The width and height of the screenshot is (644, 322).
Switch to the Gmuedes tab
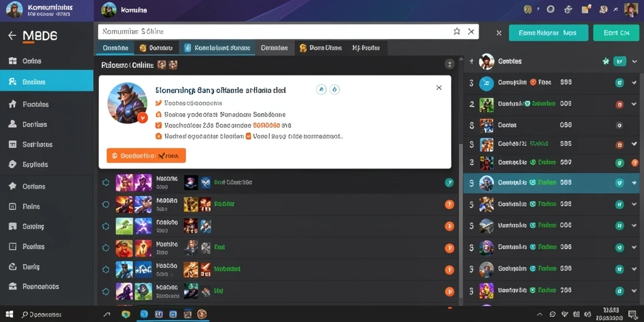pyautogui.click(x=274, y=48)
